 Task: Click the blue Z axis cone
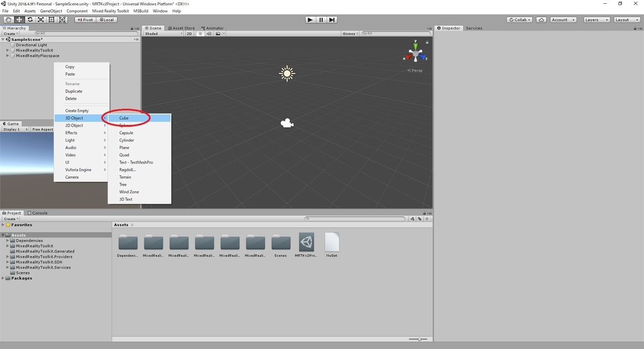pyautogui.click(x=422, y=56)
